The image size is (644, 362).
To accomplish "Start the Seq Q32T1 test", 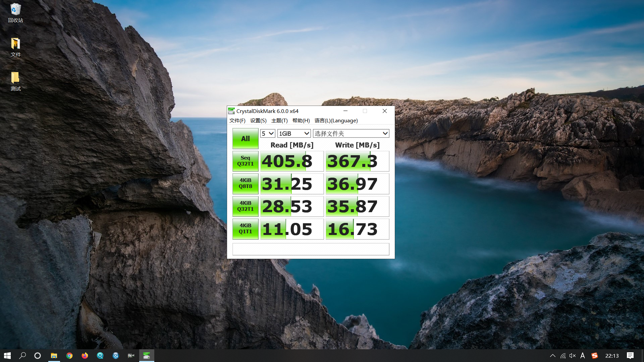I will point(245,161).
